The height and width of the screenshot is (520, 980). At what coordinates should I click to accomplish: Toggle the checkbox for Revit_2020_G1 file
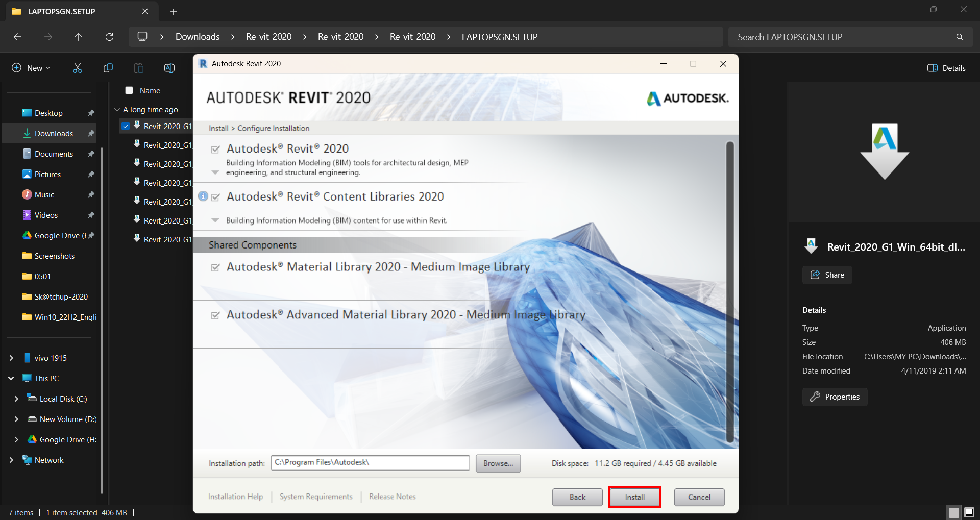126,126
